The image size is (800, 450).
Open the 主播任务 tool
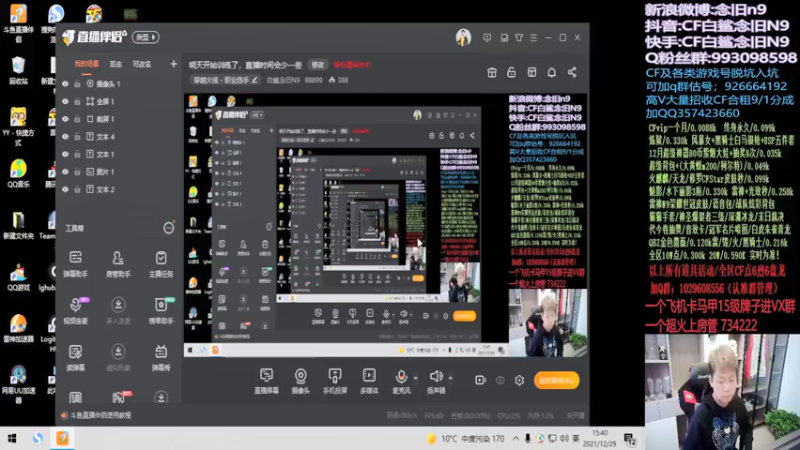point(161,263)
